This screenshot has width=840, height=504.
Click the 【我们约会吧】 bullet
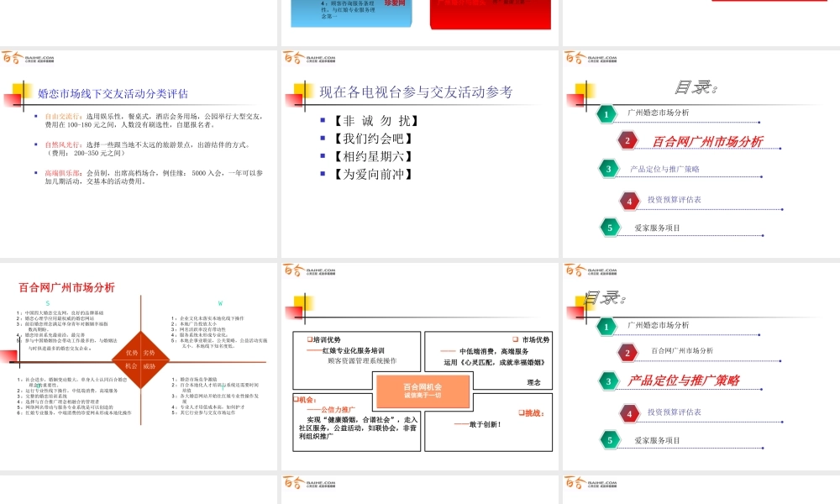click(372, 139)
